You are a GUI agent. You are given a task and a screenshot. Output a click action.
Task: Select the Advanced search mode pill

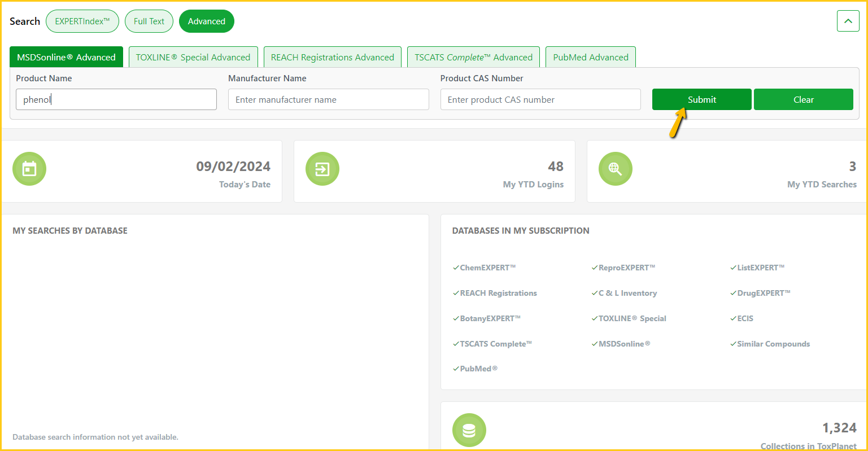tap(206, 21)
